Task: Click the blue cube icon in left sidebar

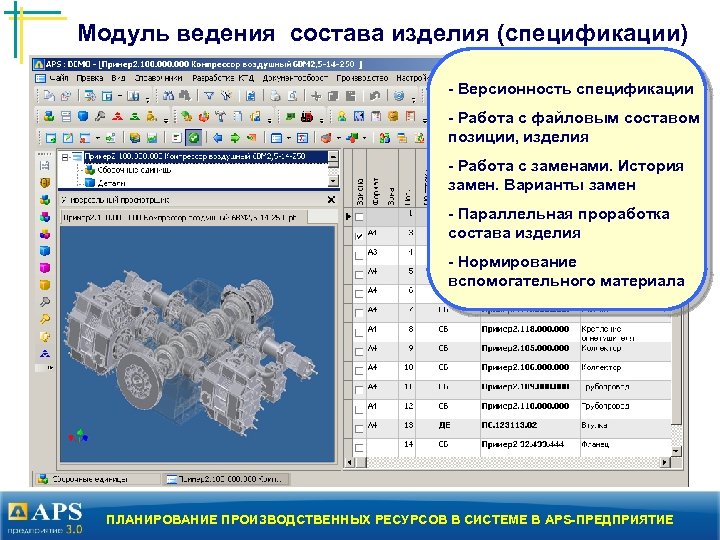Action: 45,251
